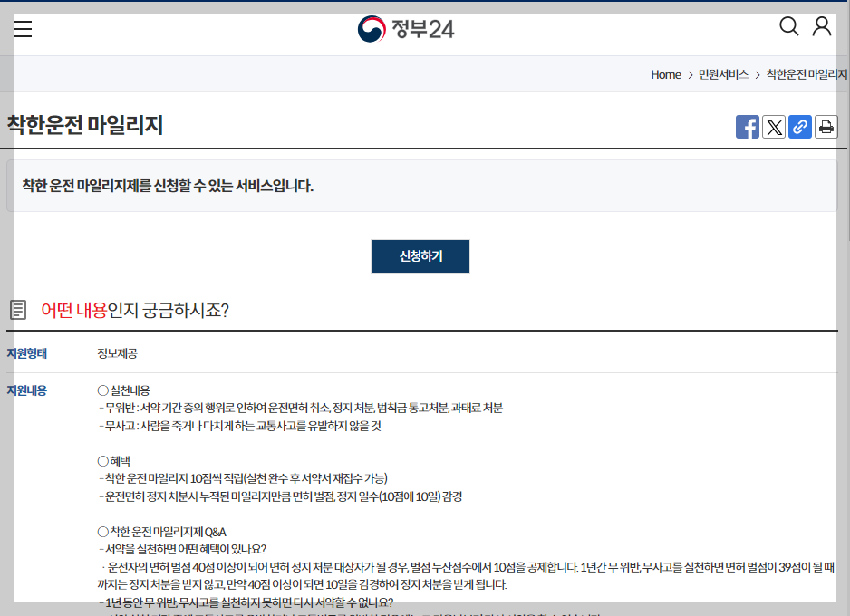This screenshot has height=616, width=850.
Task: Click the chevron before 착한운전 마일리지
Action: (758, 74)
